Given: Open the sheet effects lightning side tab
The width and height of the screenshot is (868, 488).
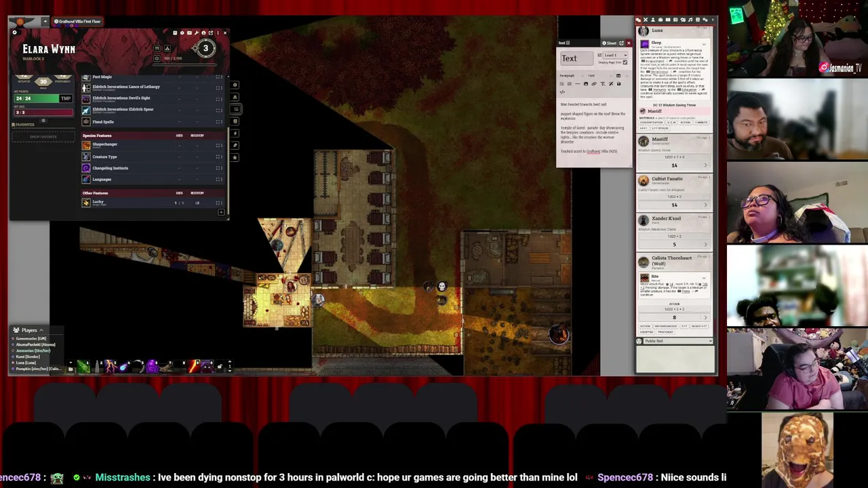Looking at the screenshot, I should tap(235, 133).
